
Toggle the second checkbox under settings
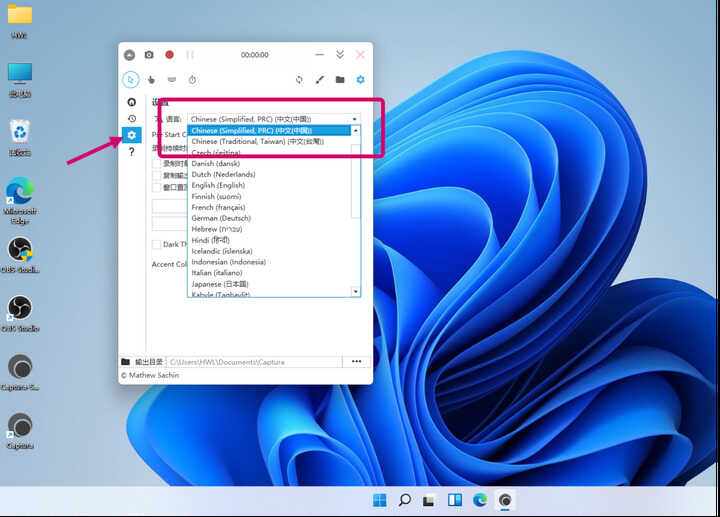(156, 175)
